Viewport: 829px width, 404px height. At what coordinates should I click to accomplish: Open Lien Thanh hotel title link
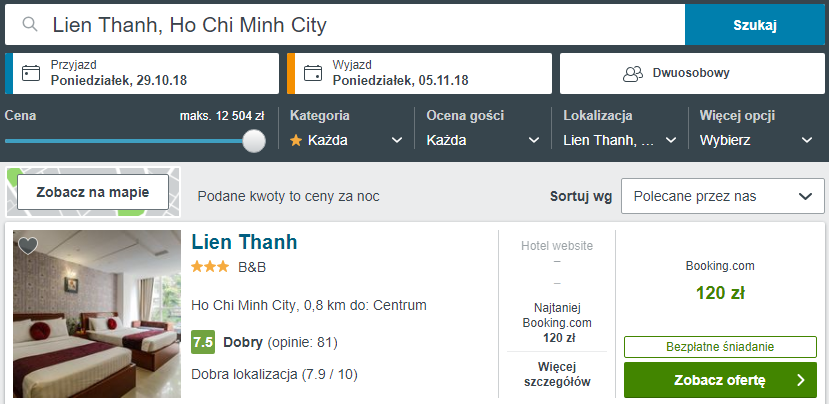point(244,242)
